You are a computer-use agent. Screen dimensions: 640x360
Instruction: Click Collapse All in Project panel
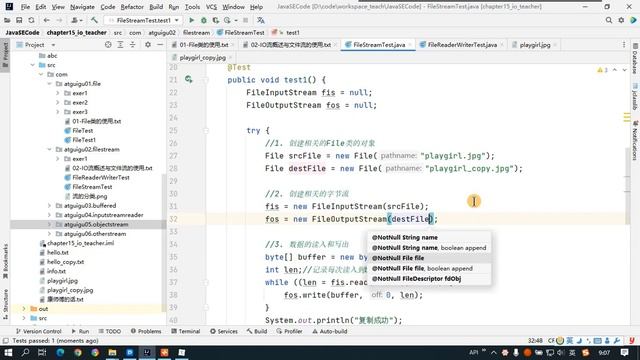click(133, 44)
